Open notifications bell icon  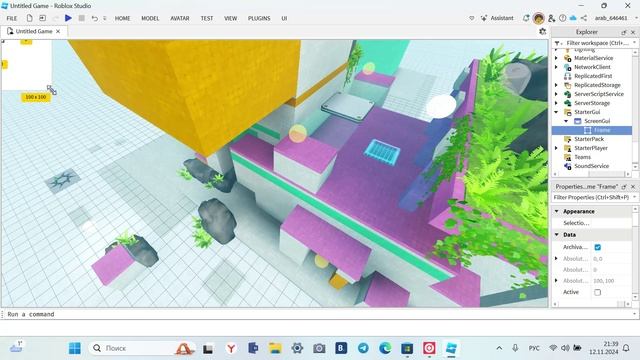tap(526, 18)
